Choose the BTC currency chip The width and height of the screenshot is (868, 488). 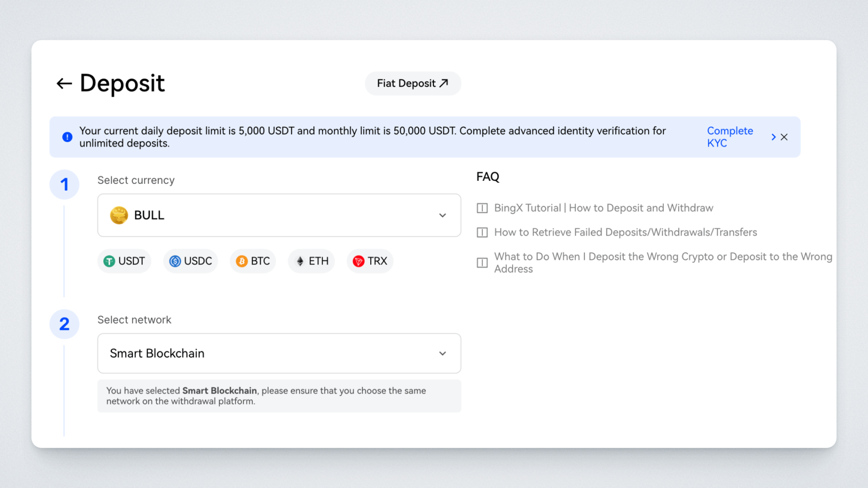pyautogui.click(x=253, y=261)
